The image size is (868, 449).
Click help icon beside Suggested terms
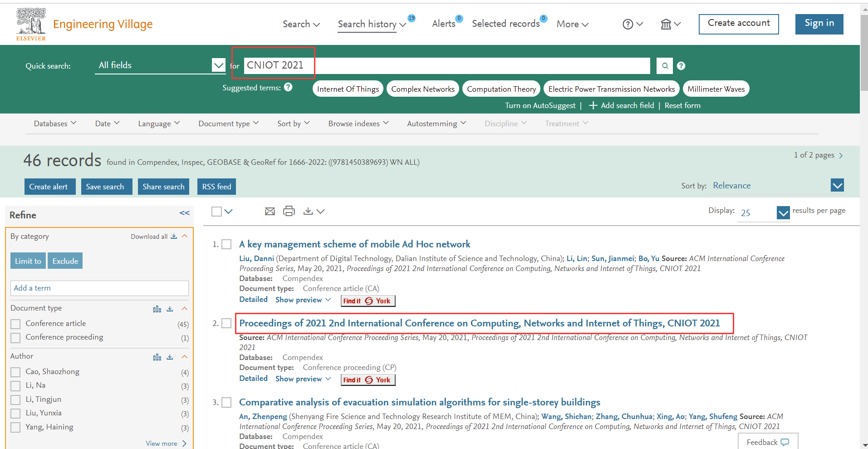pos(288,87)
